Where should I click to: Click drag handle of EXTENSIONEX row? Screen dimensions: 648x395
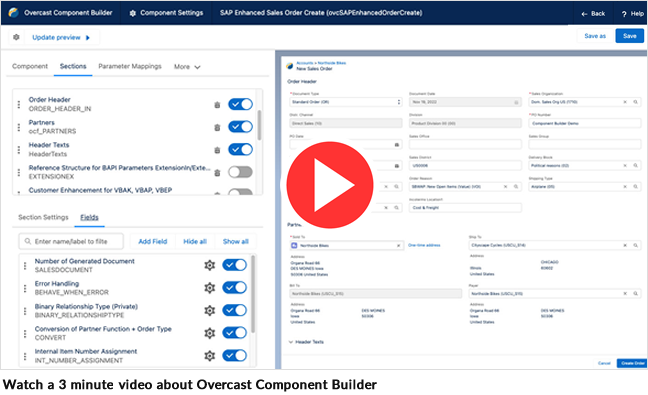click(19, 172)
